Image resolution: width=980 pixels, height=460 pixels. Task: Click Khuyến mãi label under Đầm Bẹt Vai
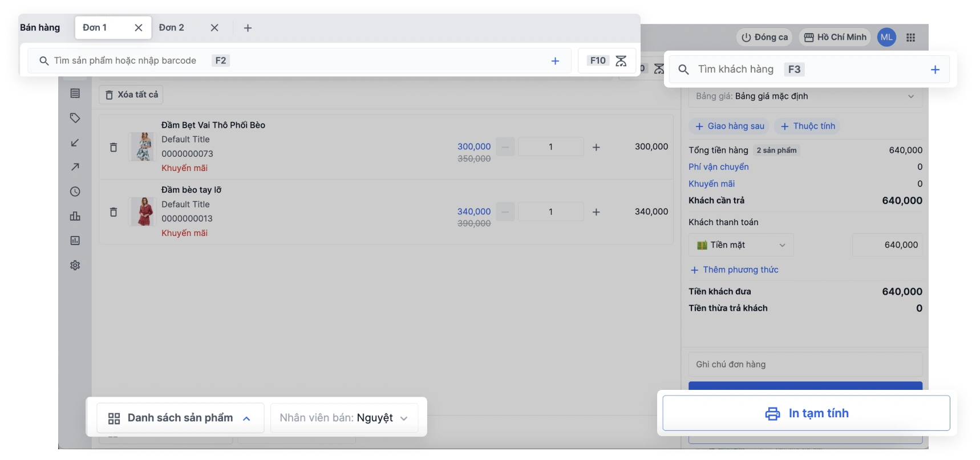pyautogui.click(x=184, y=168)
